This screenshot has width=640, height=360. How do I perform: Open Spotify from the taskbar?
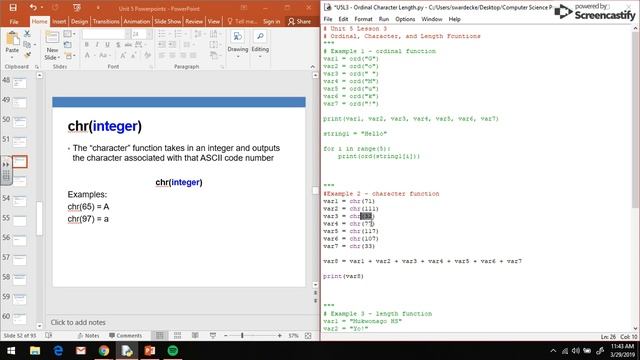point(173,351)
